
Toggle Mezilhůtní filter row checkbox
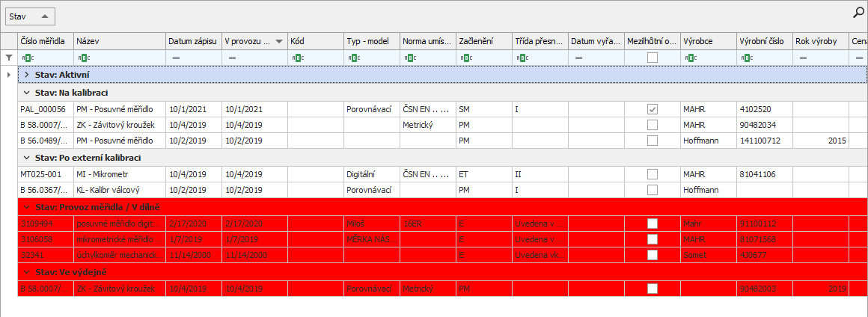point(652,57)
